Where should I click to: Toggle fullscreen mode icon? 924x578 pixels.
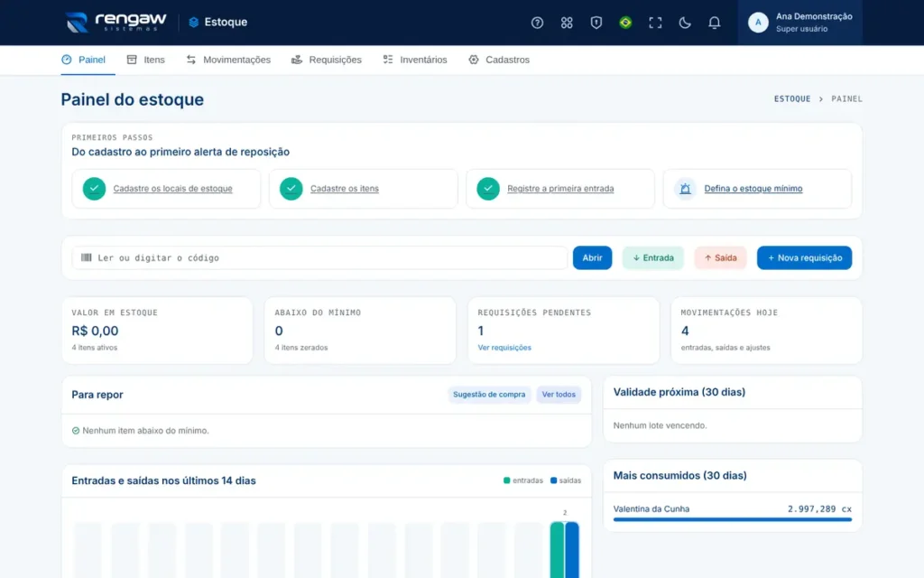tap(655, 23)
